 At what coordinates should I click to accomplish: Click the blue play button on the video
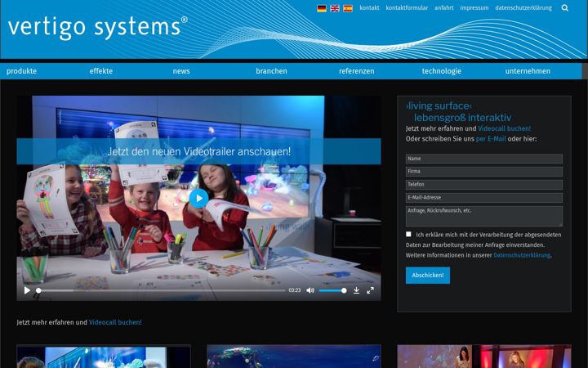coord(198,198)
